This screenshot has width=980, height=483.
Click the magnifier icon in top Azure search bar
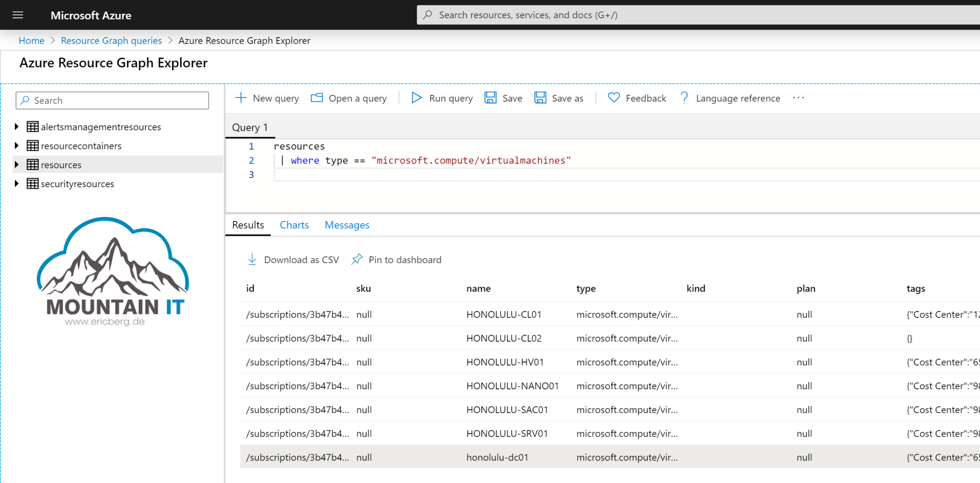(x=428, y=15)
